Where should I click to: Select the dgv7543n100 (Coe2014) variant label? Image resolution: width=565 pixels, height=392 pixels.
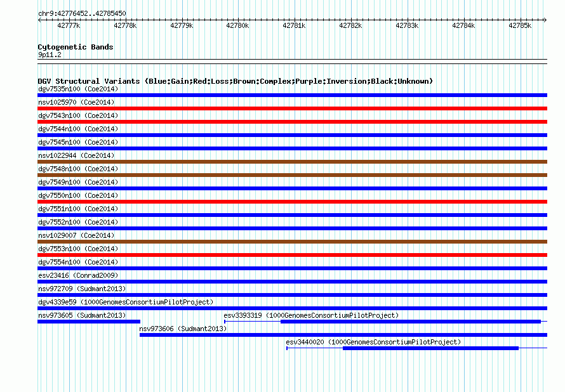tap(78, 115)
